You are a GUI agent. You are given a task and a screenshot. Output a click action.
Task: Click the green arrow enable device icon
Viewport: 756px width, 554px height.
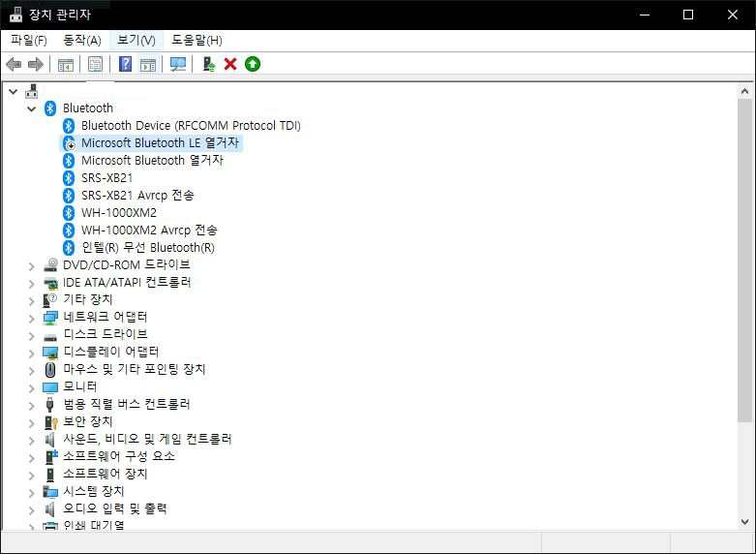pyautogui.click(x=253, y=64)
